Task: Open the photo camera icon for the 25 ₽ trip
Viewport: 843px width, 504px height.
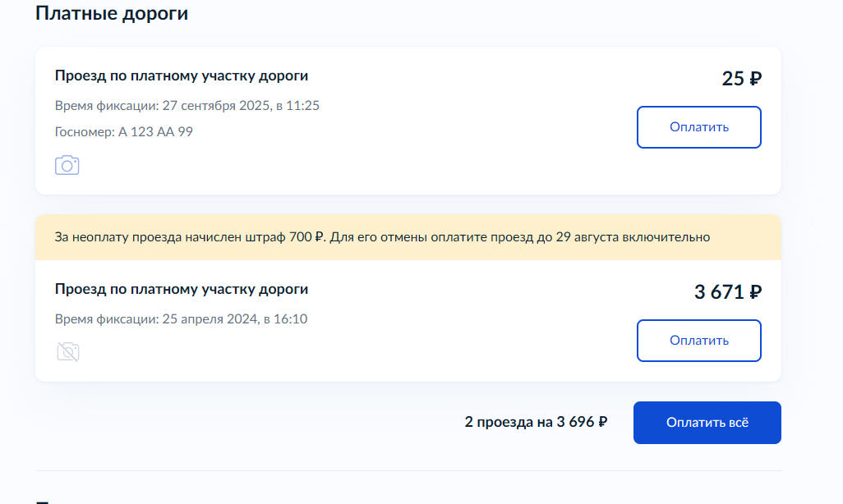Action: pos(67,165)
